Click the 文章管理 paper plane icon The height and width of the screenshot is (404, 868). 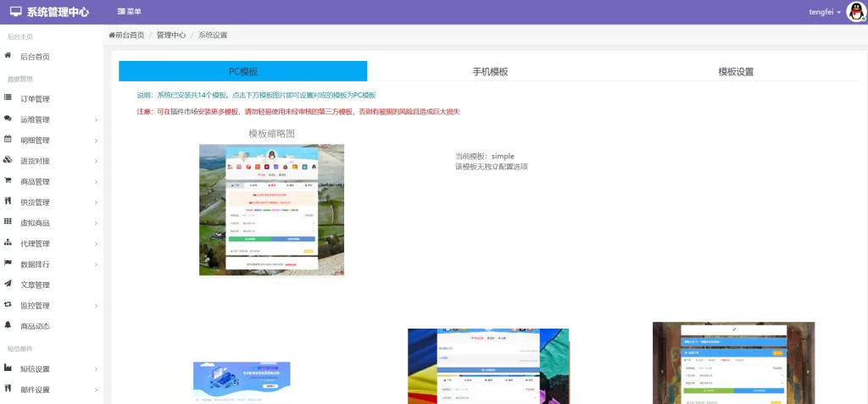tap(8, 285)
